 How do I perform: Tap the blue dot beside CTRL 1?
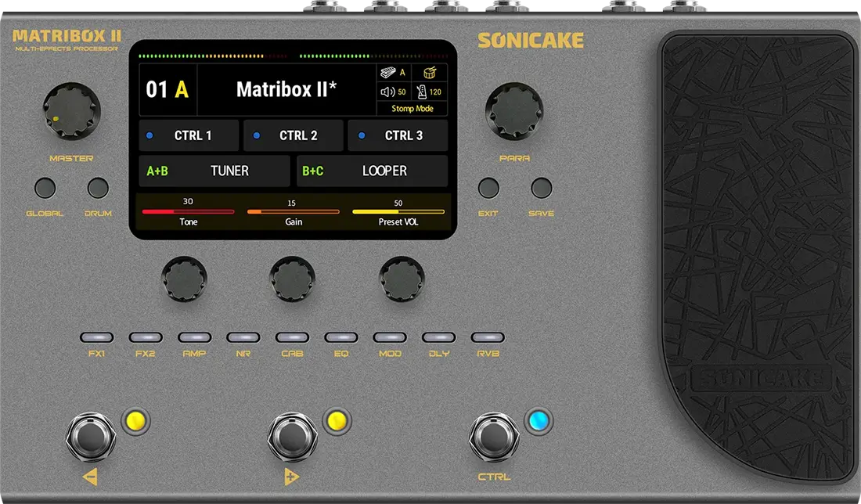coord(150,135)
